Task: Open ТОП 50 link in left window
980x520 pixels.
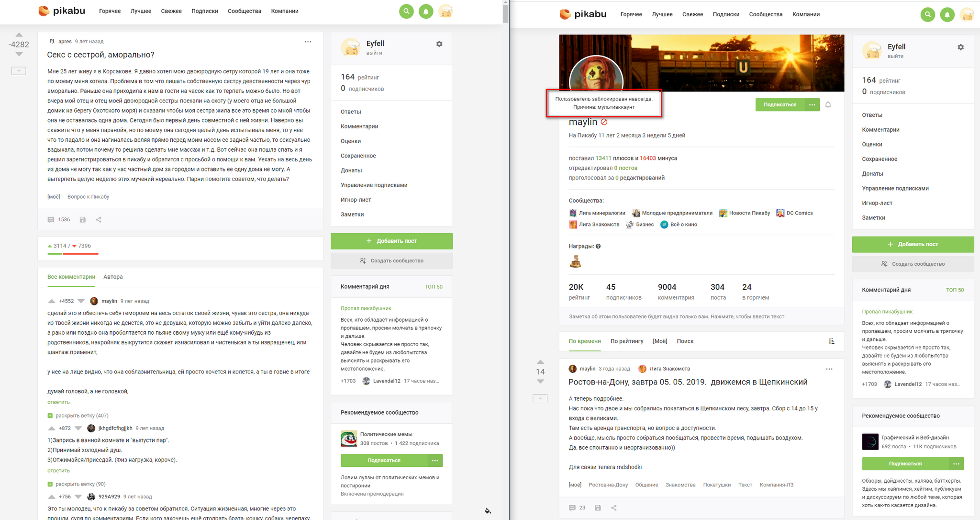Action: [434, 287]
